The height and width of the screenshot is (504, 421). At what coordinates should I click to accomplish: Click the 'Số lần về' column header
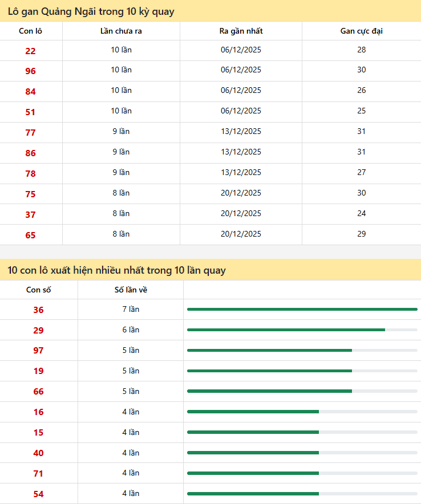pyautogui.click(x=131, y=290)
